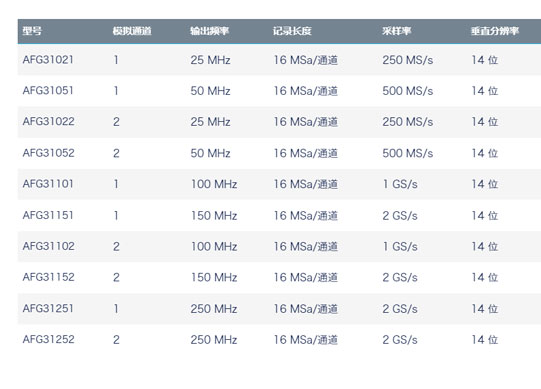Click the AFG31151 model entry
The height and width of the screenshot is (389, 541).
tap(48, 215)
